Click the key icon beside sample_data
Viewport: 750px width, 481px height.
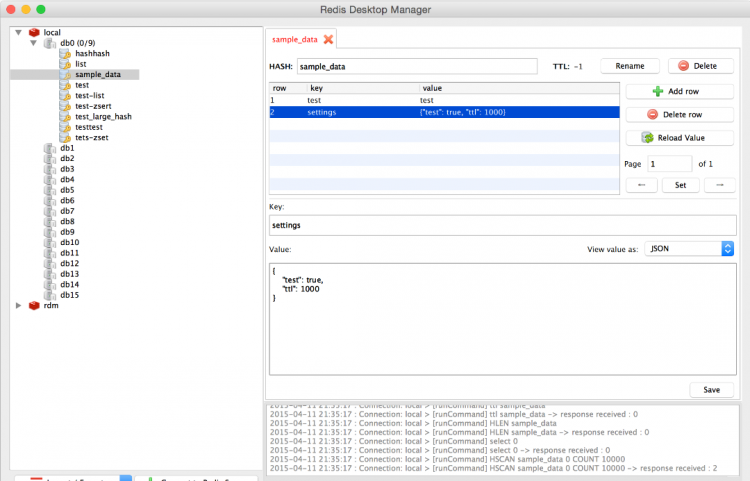pos(65,75)
